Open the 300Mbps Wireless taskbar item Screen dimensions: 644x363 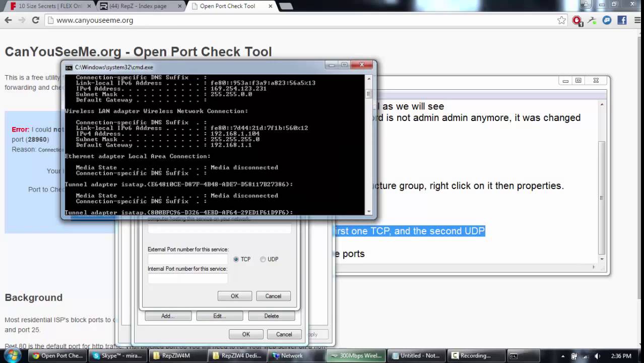click(357, 355)
